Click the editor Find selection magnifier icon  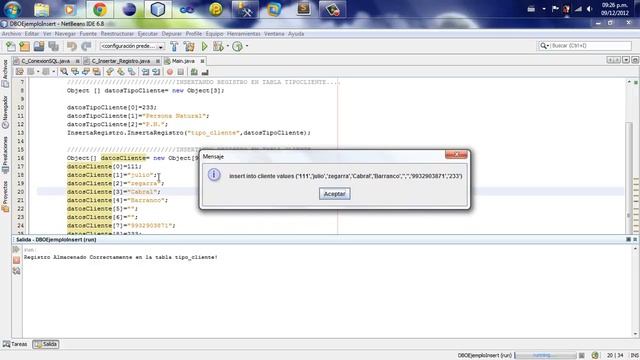click(64, 72)
